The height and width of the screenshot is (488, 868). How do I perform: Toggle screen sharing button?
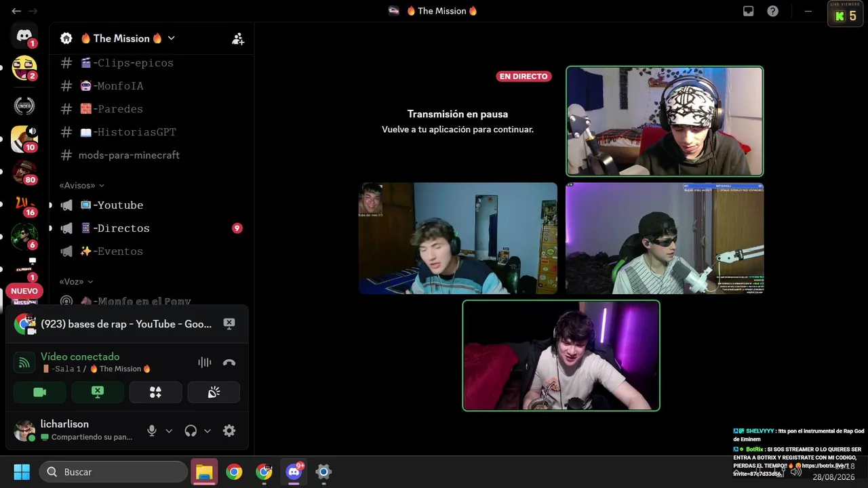[98, 392]
